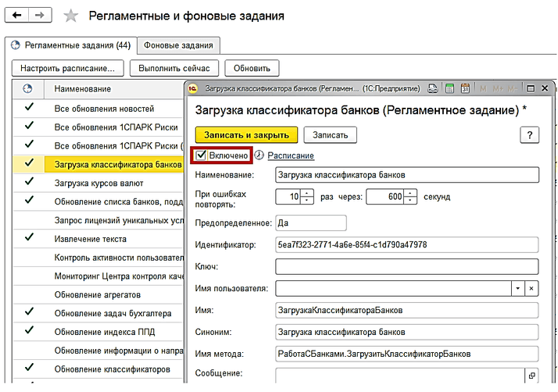This screenshot has height=392, width=558.
Task: Click the question mark help button
Action: pyautogui.click(x=529, y=135)
